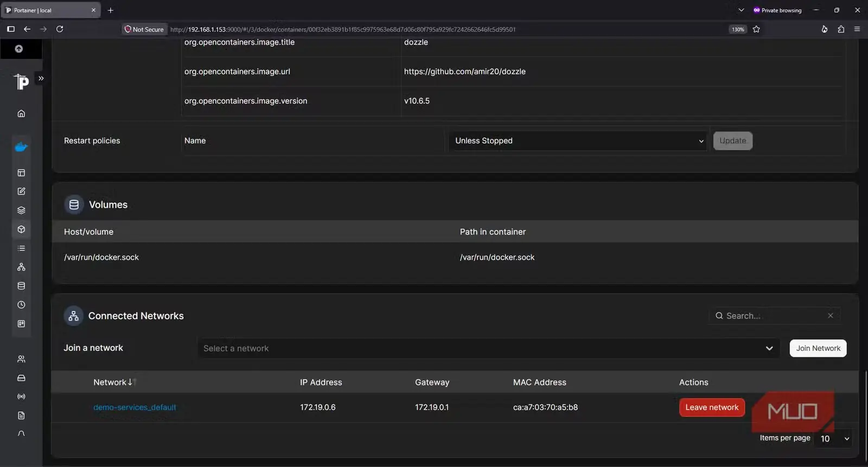Click the 130% zoom indicator
This screenshot has height=467, width=868.
[738, 29]
